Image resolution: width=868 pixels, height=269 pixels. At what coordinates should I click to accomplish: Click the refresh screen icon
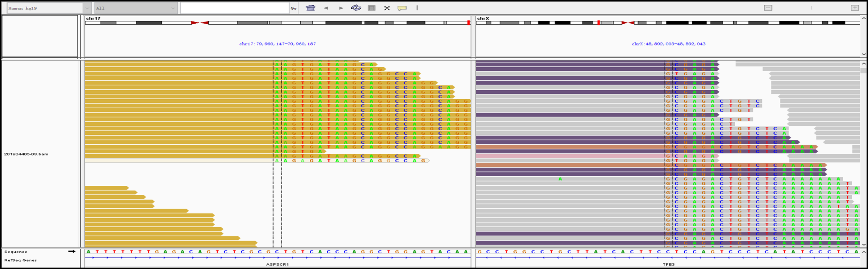(x=356, y=8)
